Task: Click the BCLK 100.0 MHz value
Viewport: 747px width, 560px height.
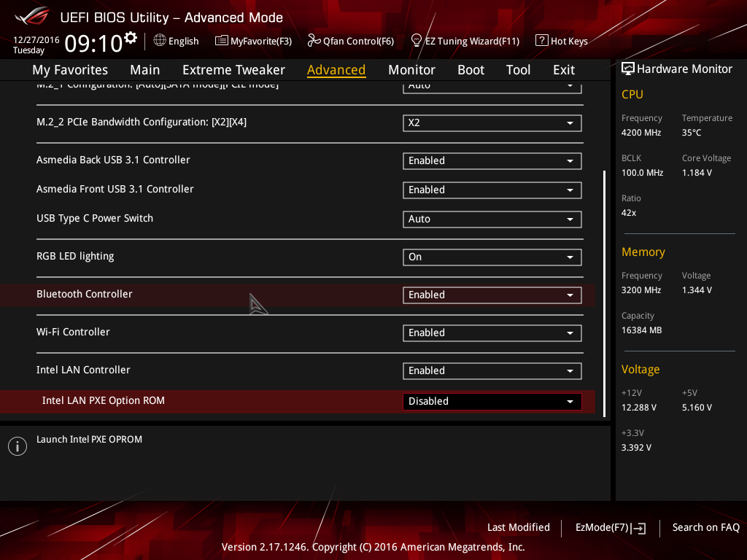Action: pyautogui.click(x=642, y=173)
